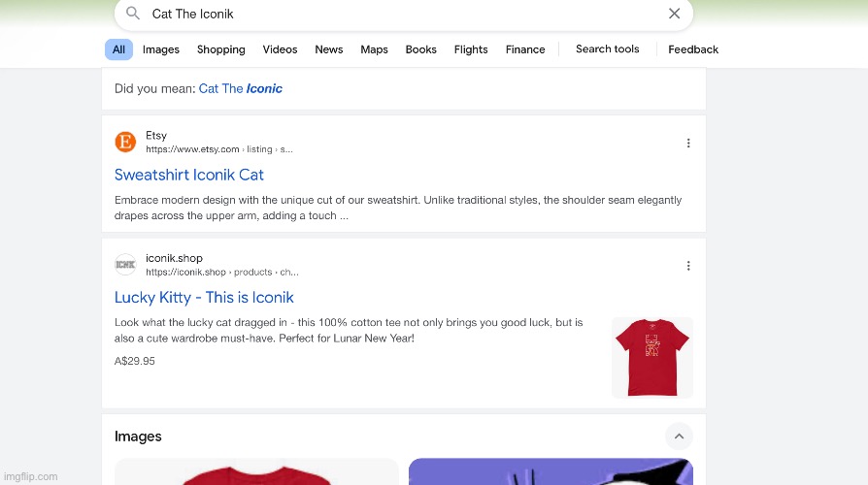Image resolution: width=868 pixels, height=485 pixels.
Task: Click the 'Cat The Iconic' suggestion link
Action: (241, 88)
